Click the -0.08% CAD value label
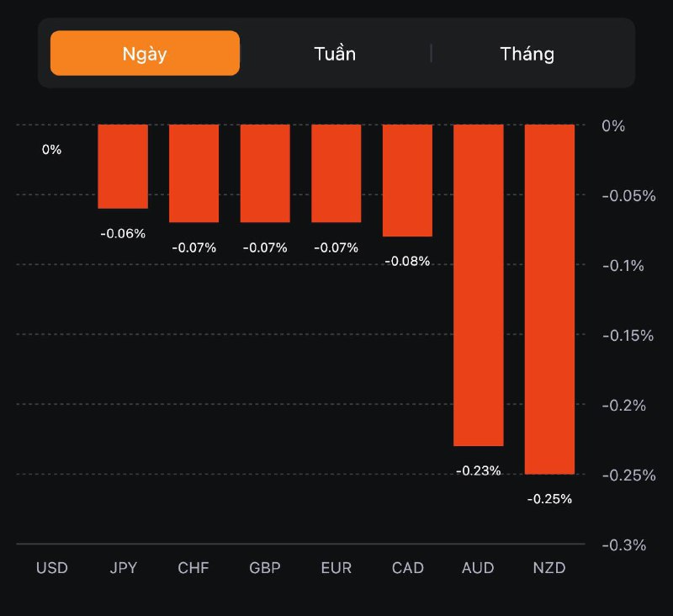 [x=407, y=262]
